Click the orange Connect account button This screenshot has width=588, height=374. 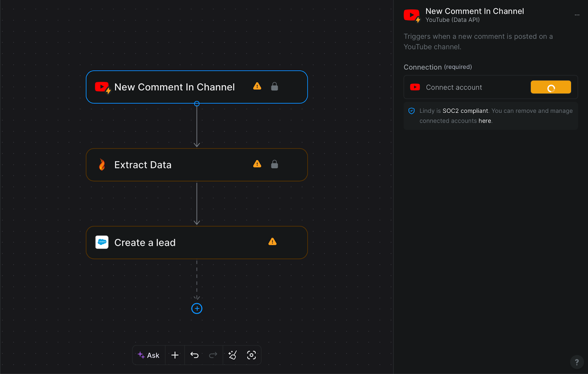(551, 87)
